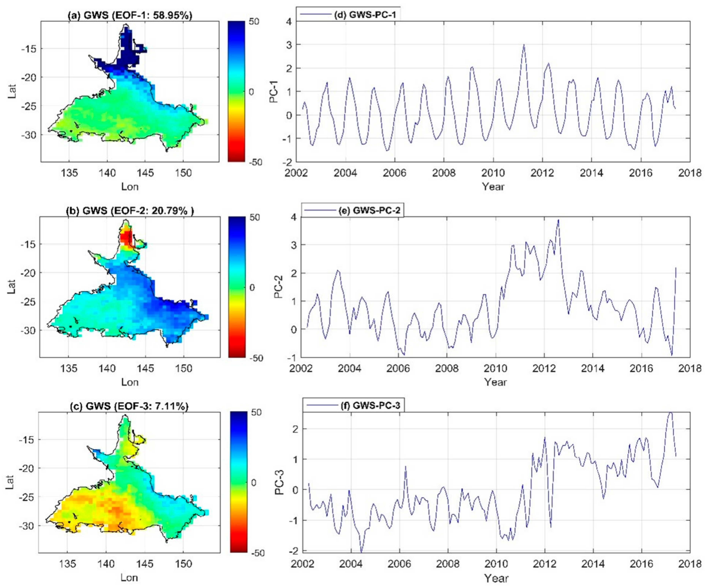Click the 2011 peak on PC-1 curve
Image resolution: width=708 pixels, height=588 pixels.
point(524,45)
